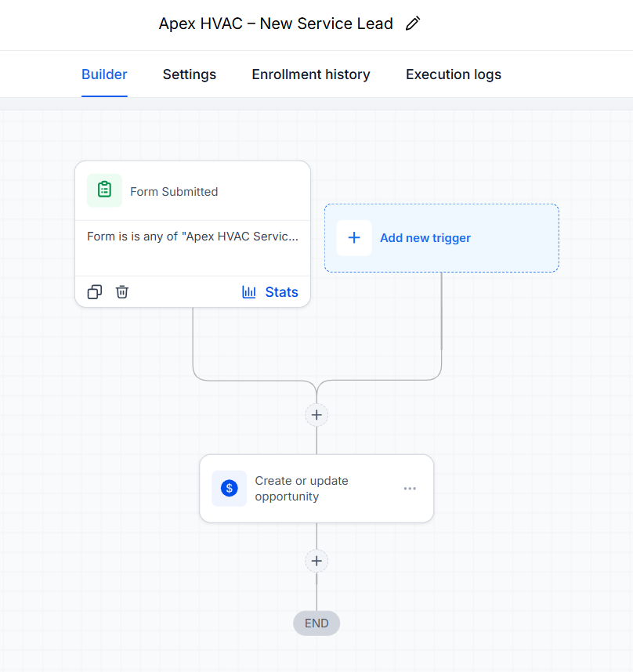The image size is (633, 672).
Task: Click the bar chart Stats icon
Action: (x=249, y=292)
